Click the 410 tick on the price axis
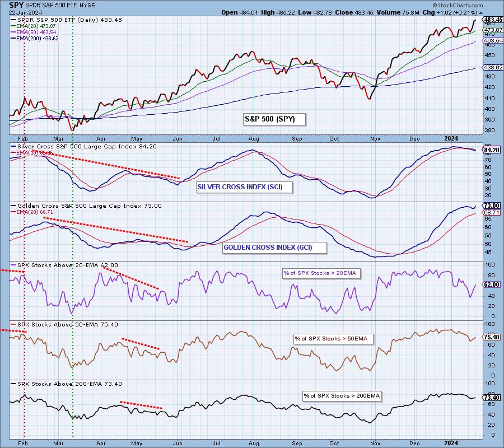Screen dimensions: 504x448 pyautogui.click(x=490, y=98)
